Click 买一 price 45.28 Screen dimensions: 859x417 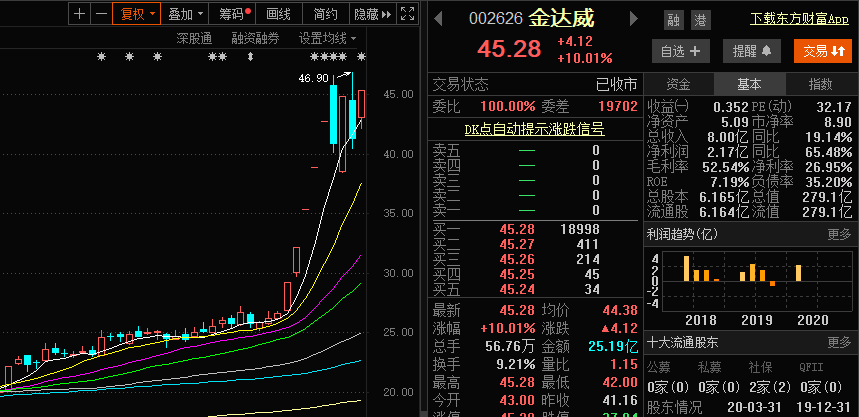point(517,229)
